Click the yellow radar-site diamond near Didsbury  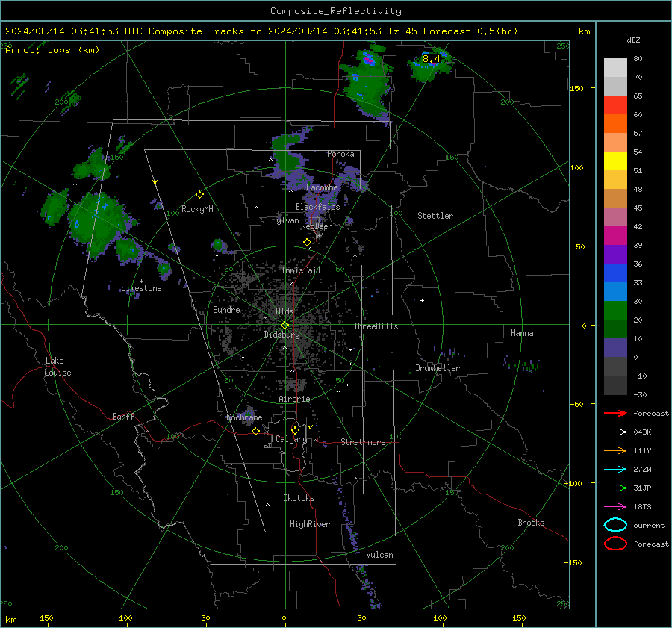point(284,326)
